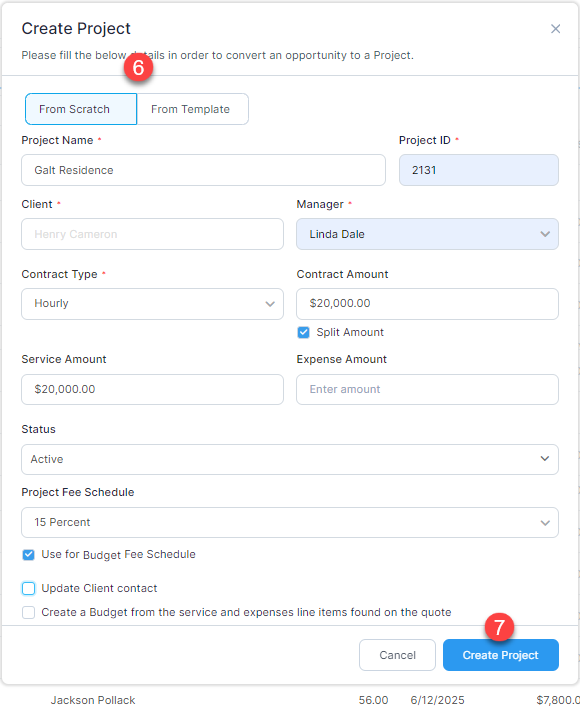The width and height of the screenshot is (580, 712).
Task: Click the Project ID field showing 2131
Action: click(x=479, y=170)
